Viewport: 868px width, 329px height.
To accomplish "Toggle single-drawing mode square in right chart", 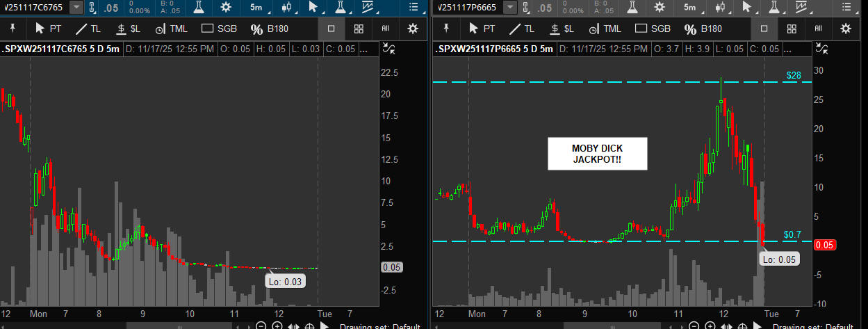I will click(764, 29).
